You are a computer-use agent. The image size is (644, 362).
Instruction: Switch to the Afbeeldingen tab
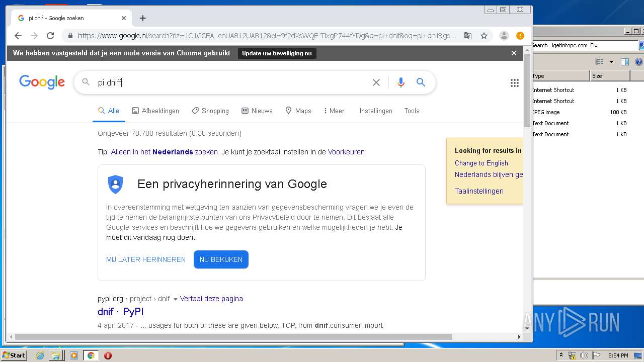(155, 111)
